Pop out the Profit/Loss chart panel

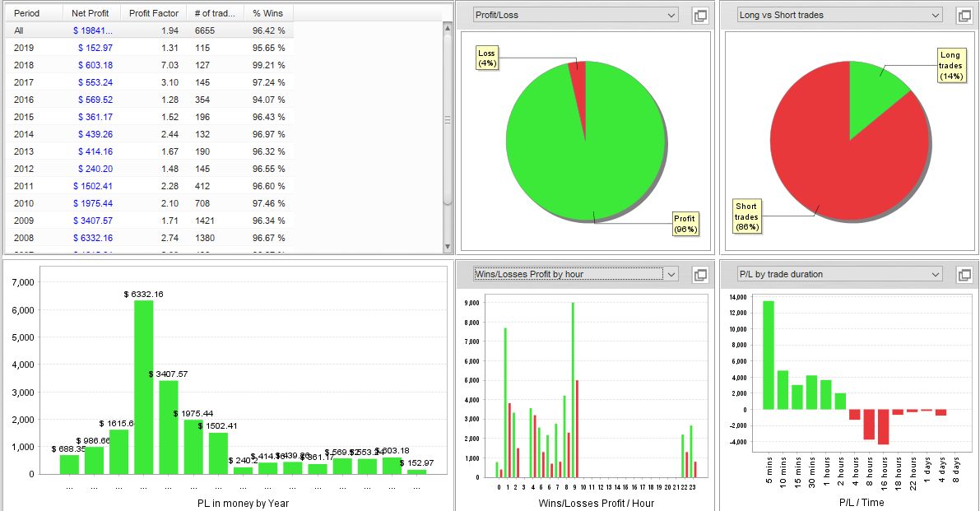tap(700, 16)
